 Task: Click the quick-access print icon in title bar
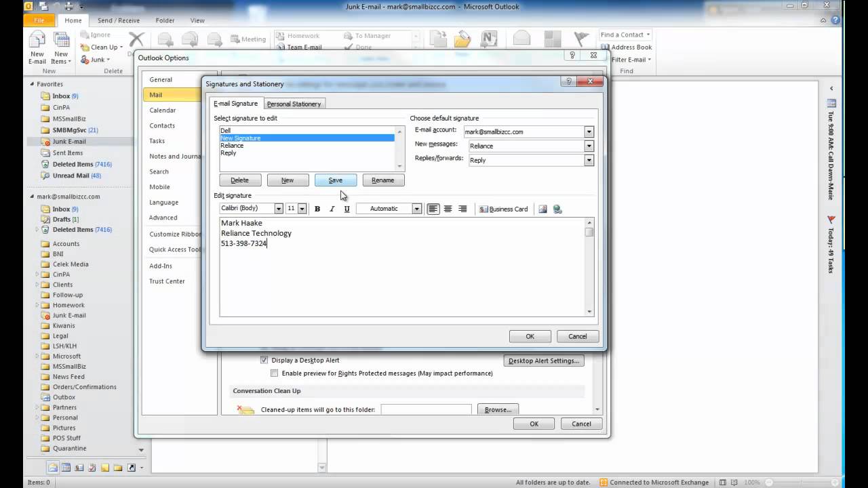click(x=69, y=6)
